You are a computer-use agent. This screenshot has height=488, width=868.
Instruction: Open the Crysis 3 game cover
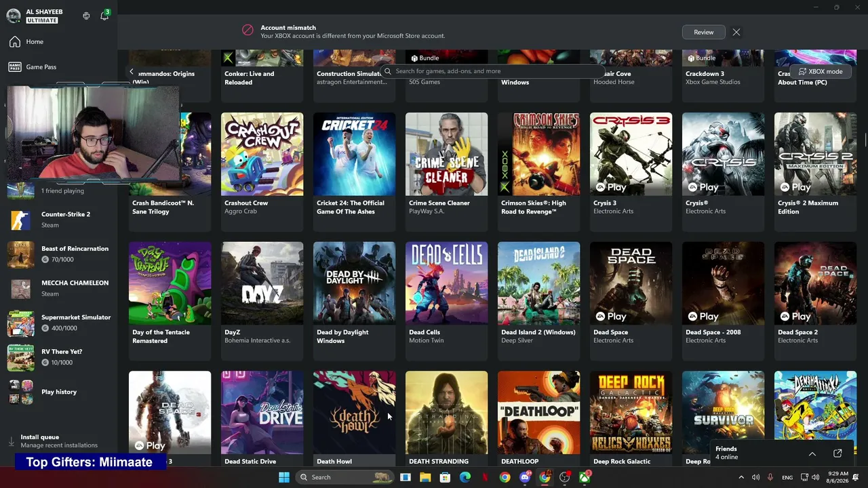click(x=631, y=154)
